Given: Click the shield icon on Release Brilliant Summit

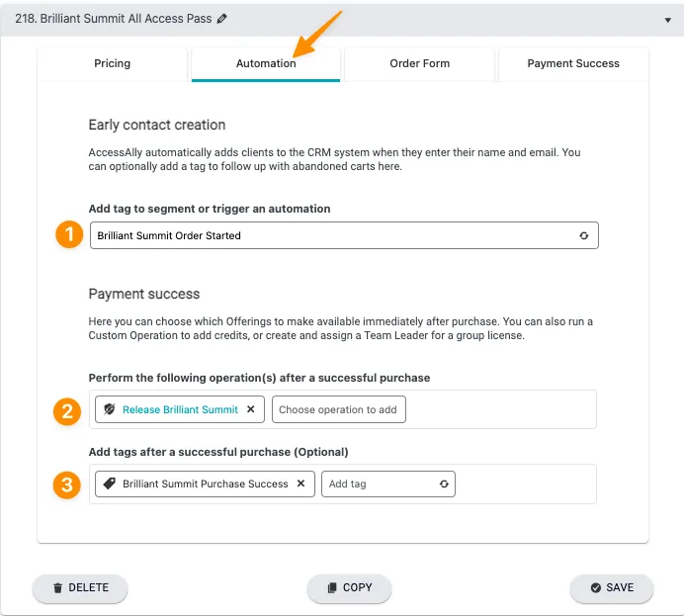Looking at the screenshot, I should click(110, 409).
